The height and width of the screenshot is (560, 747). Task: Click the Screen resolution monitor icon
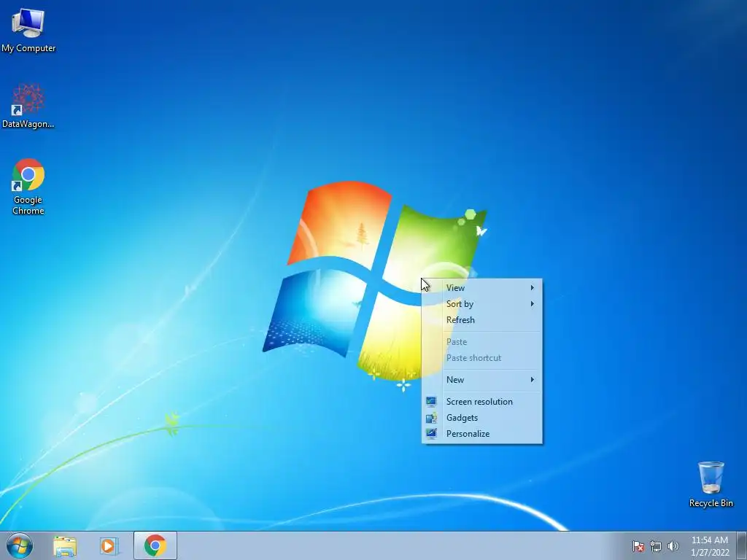pos(431,402)
